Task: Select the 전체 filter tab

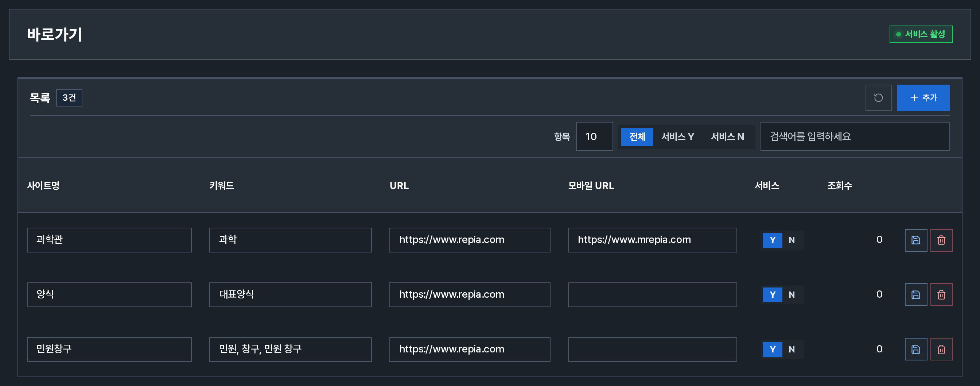Action: [x=637, y=137]
